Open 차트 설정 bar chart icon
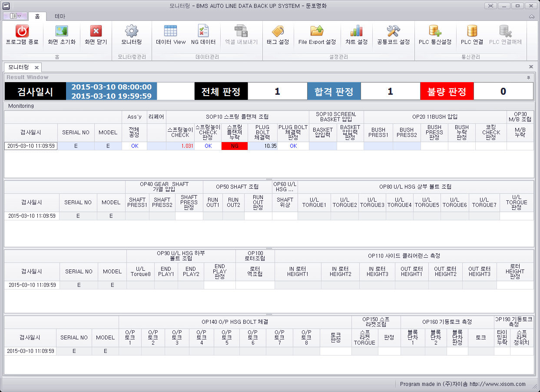Viewport: 540px width, 392px height. [356, 31]
